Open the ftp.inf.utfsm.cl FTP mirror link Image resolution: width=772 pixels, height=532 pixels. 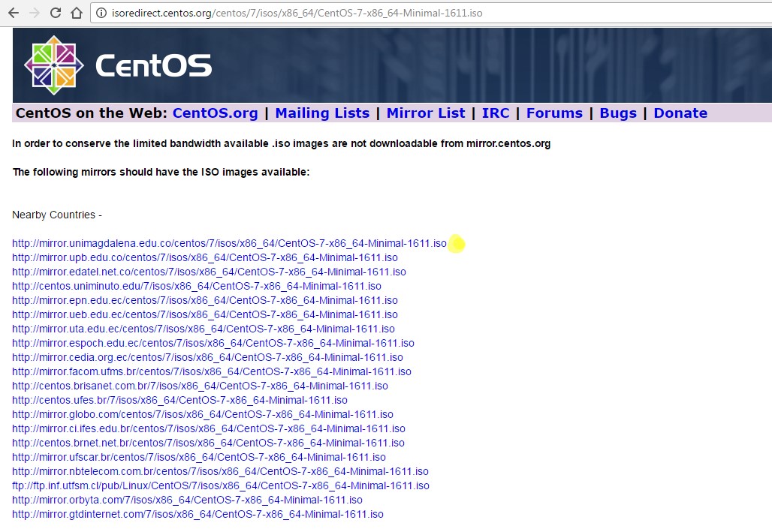point(220,485)
